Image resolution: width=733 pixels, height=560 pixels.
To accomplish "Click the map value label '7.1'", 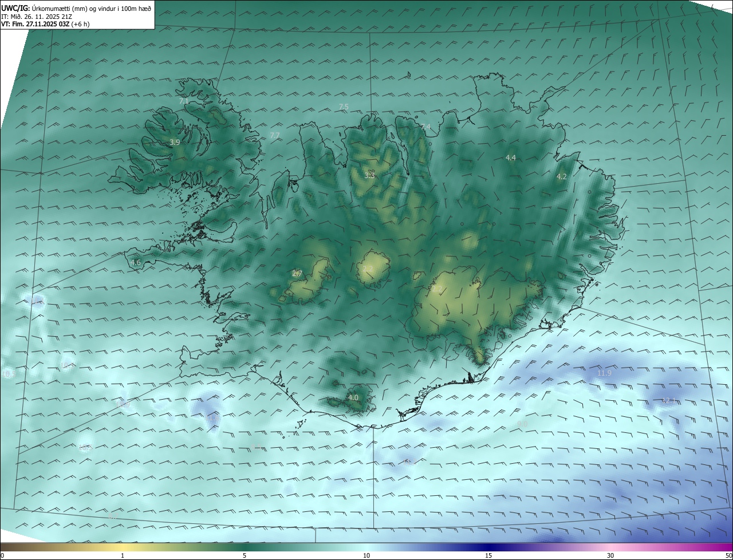I will coord(184,101).
